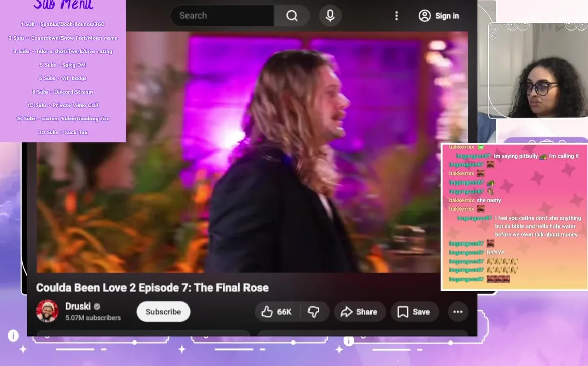
Task: Click the 5.07M subscribers text
Action: 93,318
